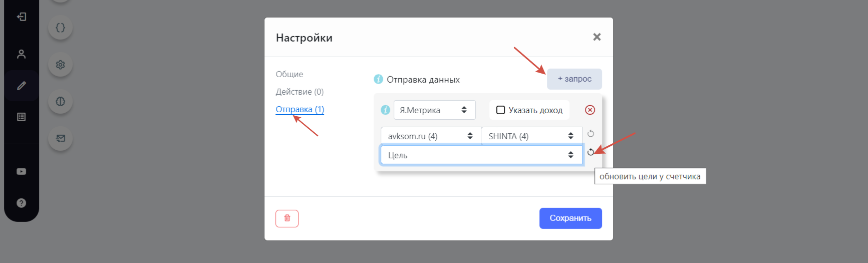This screenshot has height=263, width=868.
Task: Enable the Указать доход checkbox
Action: point(500,110)
